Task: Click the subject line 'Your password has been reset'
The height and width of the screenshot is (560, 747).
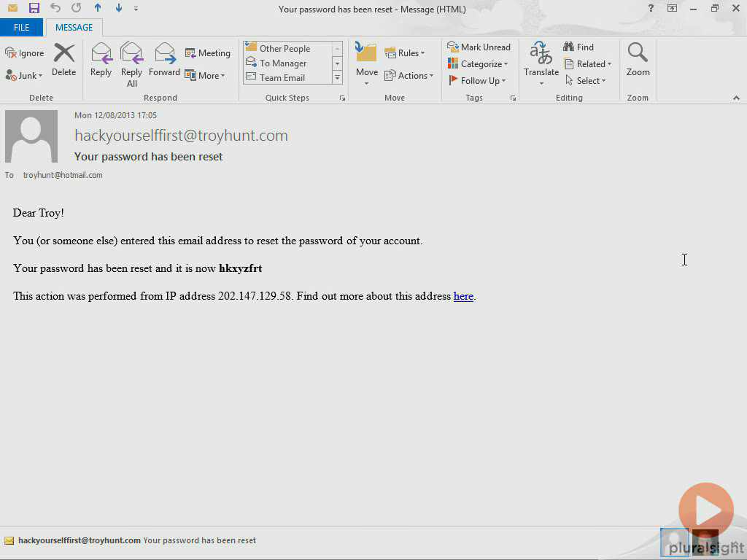Action: point(148,157)
